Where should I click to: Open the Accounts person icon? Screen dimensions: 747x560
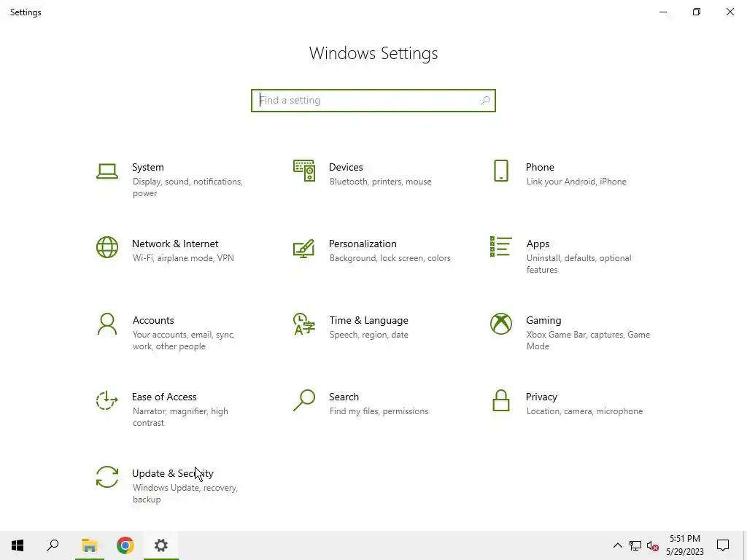[x=107, y=324]
